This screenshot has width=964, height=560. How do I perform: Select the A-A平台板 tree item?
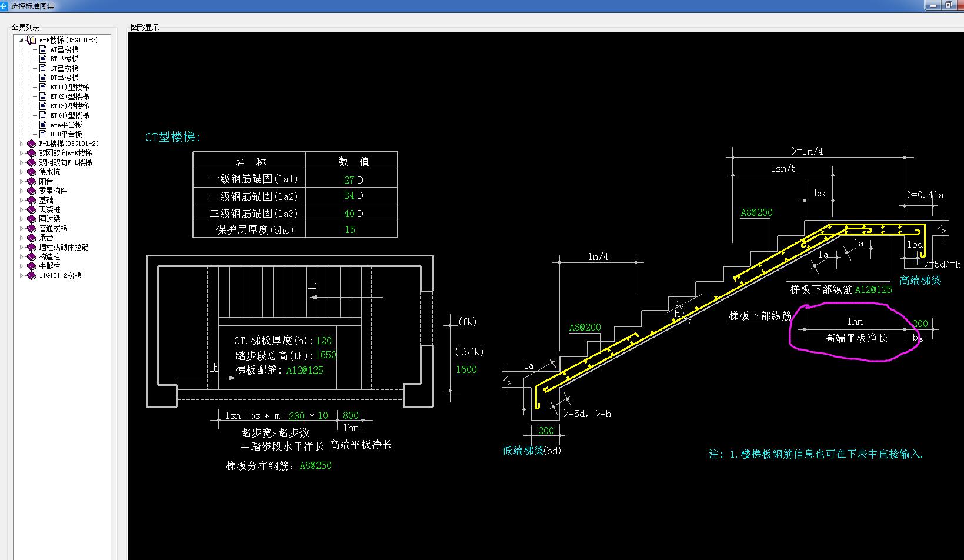coord(66,125)
